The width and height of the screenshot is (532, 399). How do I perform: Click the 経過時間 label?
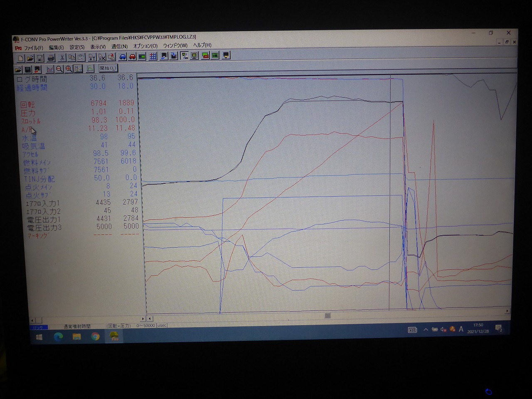[32, 88]
